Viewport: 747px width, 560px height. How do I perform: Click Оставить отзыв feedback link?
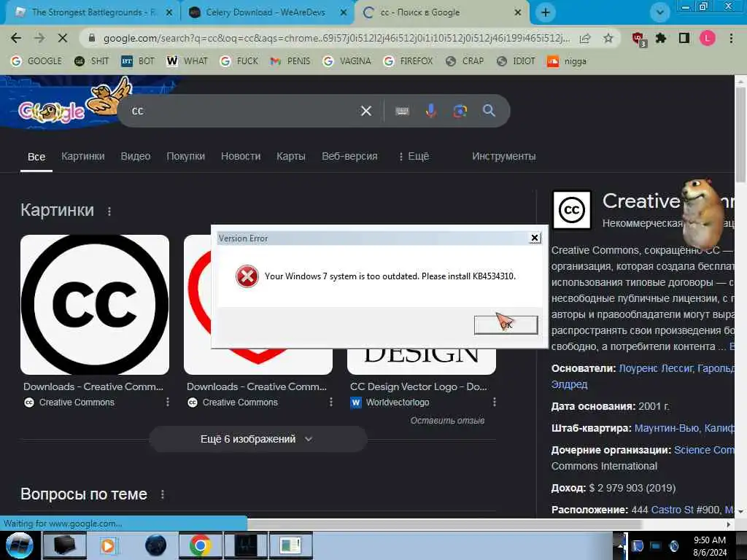(447, 421)
